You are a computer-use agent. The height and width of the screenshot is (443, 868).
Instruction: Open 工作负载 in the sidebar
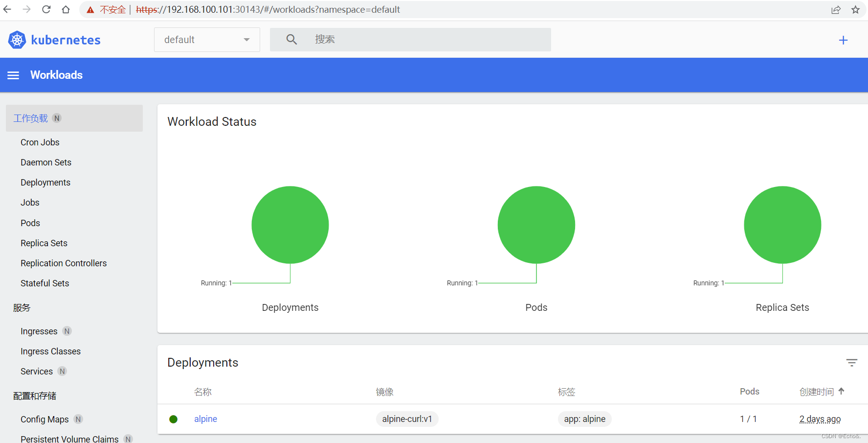point(74,118)
